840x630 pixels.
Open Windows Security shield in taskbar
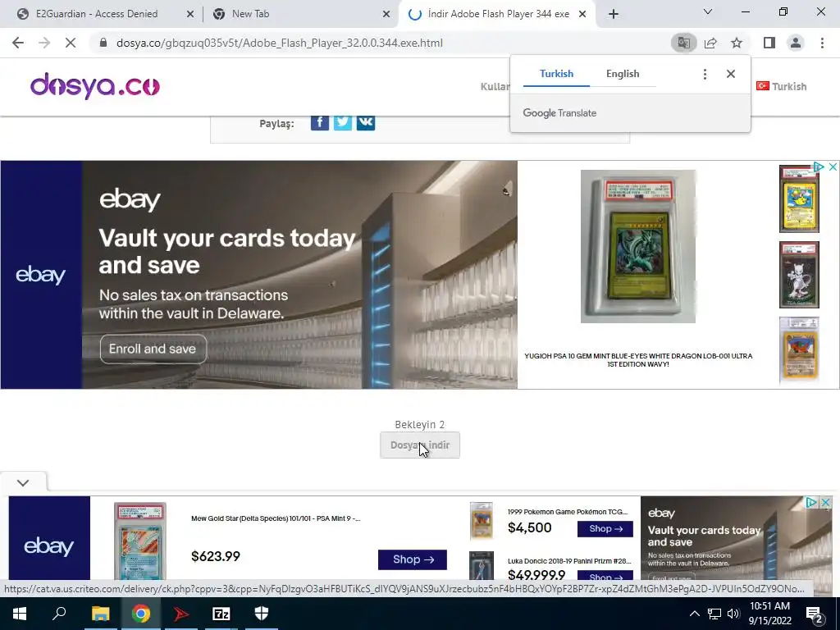[262, 614]
